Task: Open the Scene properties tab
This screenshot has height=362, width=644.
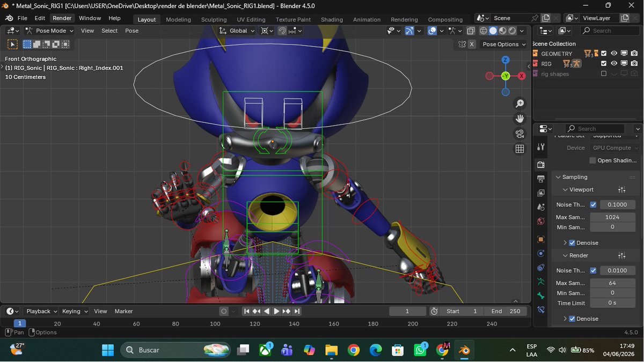Action: (x=541, y=207)
